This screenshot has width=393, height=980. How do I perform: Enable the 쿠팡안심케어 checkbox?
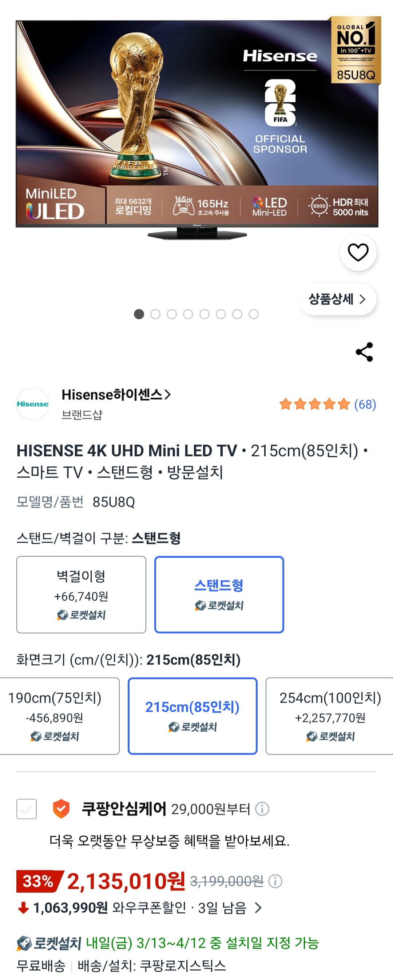(x=27, y=809)
